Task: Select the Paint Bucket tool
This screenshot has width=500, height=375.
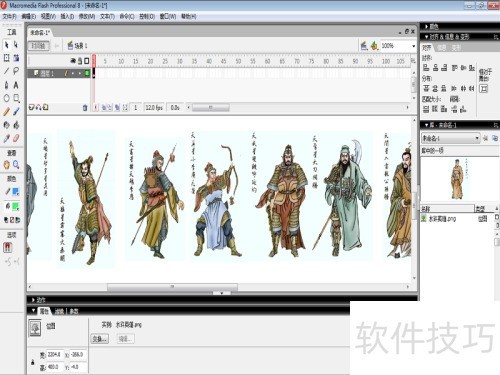Action: click(16, 125)
